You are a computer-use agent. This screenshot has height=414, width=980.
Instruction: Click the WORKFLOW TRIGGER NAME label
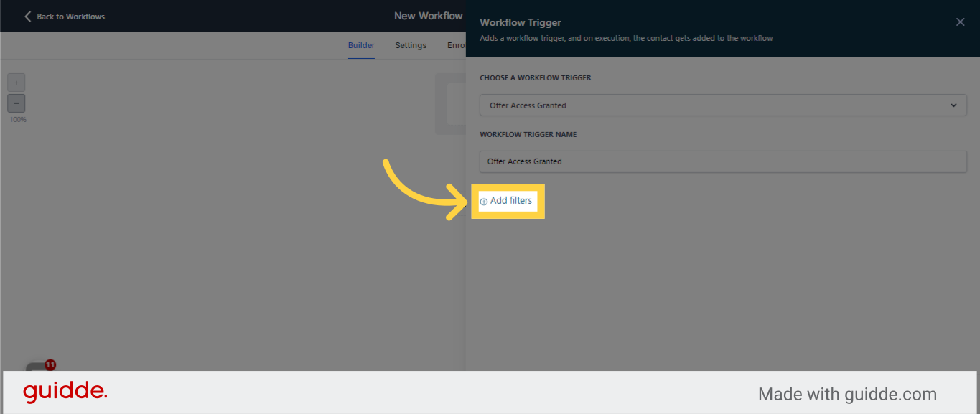click(528, 134)
